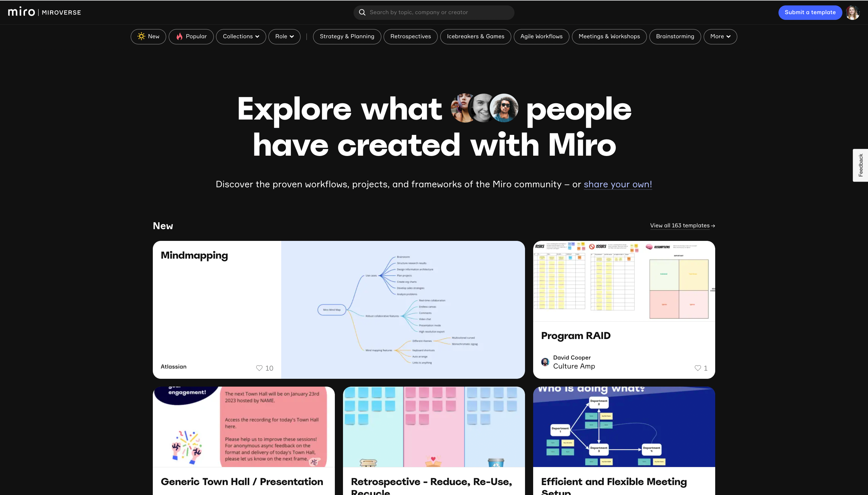Viewport: 868px width, 495px height.
Task: Click into the search field
Action: 434,12
